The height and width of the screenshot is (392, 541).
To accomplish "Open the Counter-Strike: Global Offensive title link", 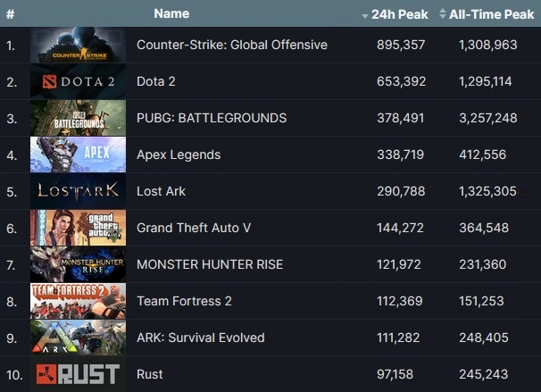I will tap(232, 46).
